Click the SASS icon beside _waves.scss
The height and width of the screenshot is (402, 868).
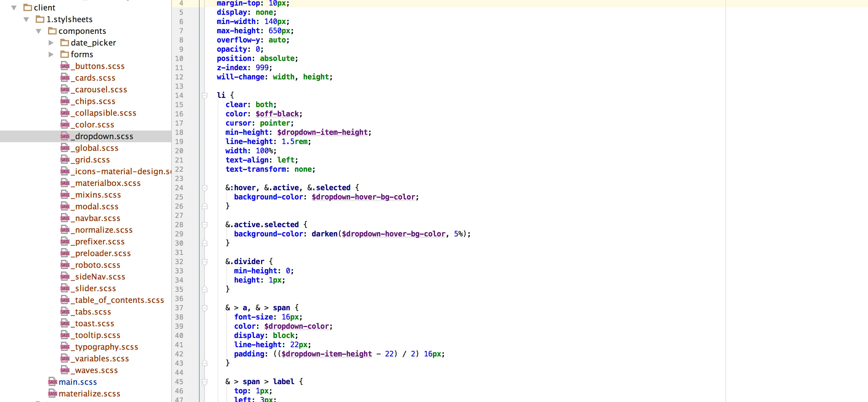[65, 370]
